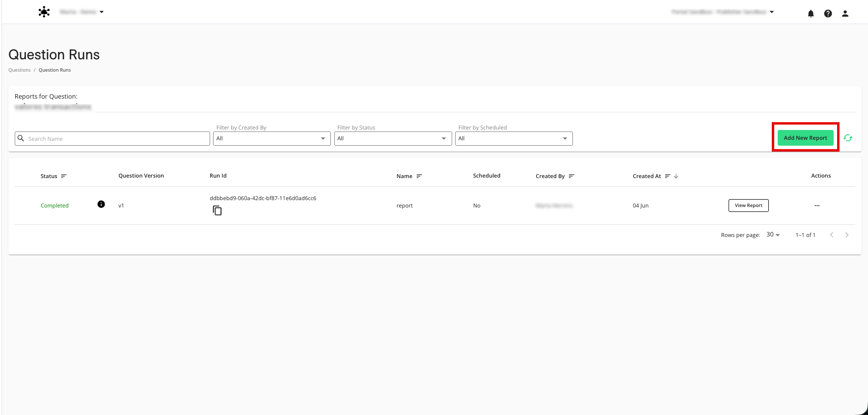The height and width of the screenshot is (415, 868).
Task: Open the three-dot actions menu for report
Action: 817,206
